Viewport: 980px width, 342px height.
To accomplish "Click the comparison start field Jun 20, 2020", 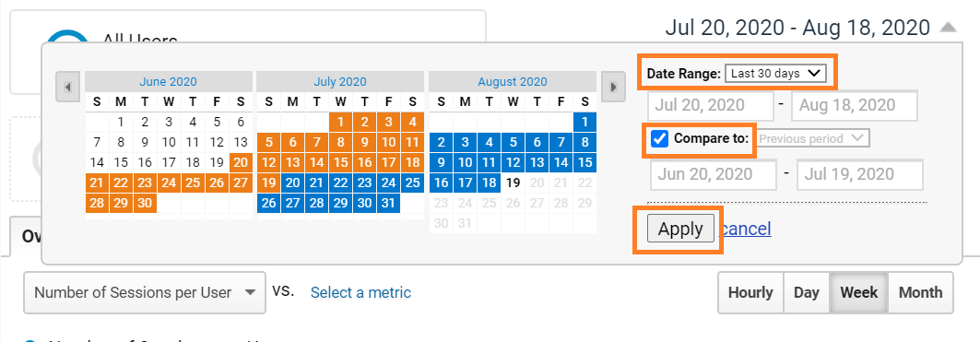I will pyautogui.click(x=714, y=174).
